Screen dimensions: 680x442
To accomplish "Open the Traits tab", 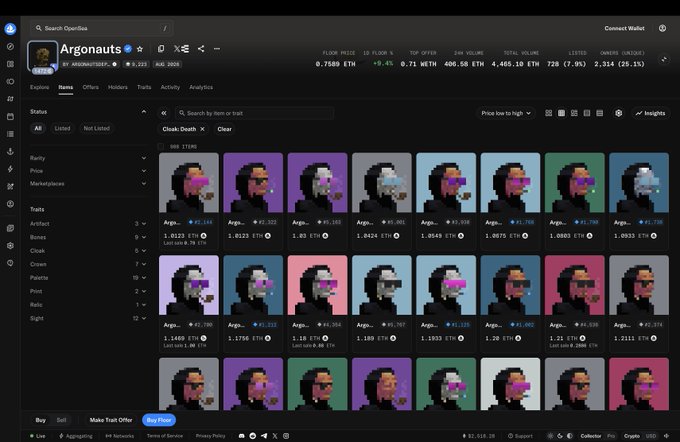I will [x=144, y=87].
